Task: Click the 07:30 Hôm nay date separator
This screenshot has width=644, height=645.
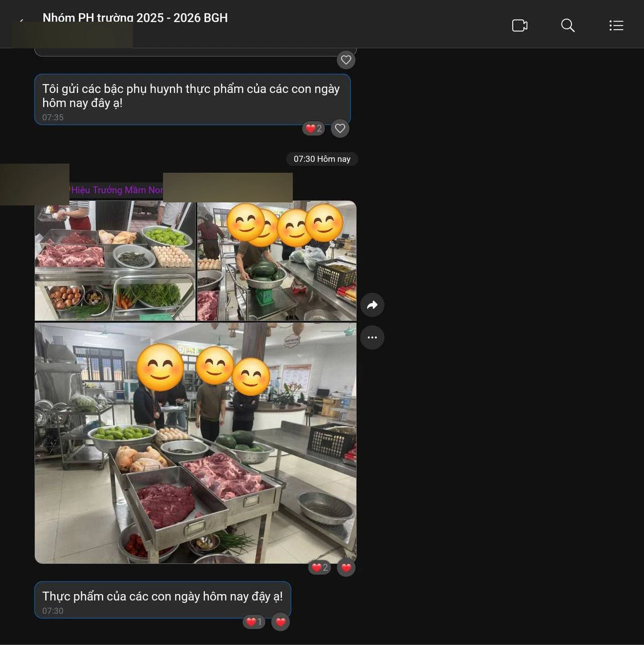Action: 322,159
